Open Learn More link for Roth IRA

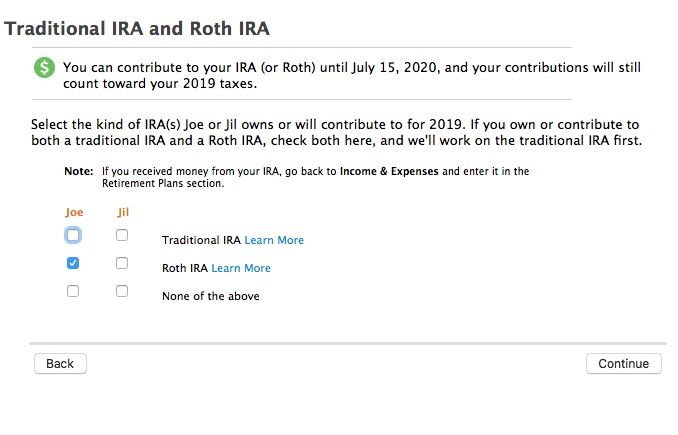pyautogui.click(x=241, y=268)
